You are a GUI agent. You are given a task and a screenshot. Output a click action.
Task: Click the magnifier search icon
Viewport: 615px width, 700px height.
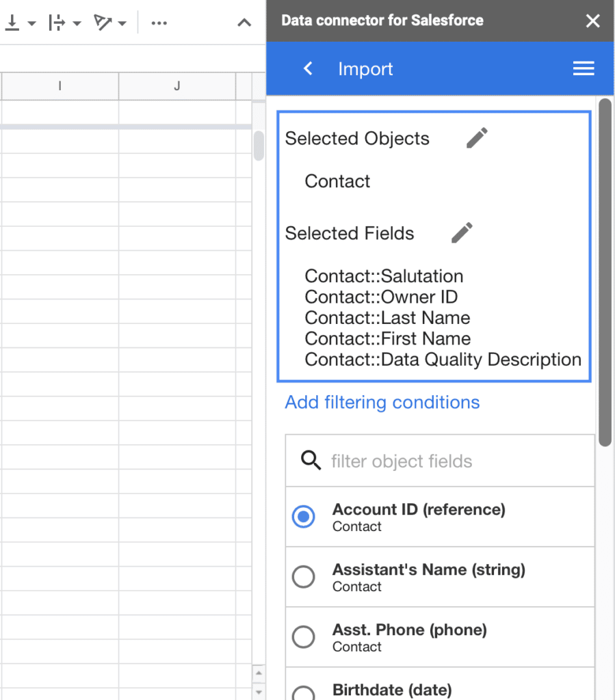[311, 460]
